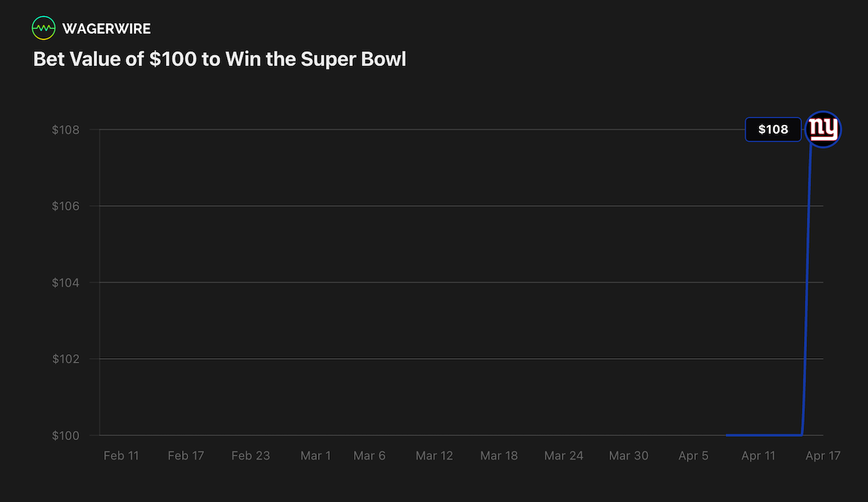
Task: Click the $108 value tooltip
Action: 773,130
